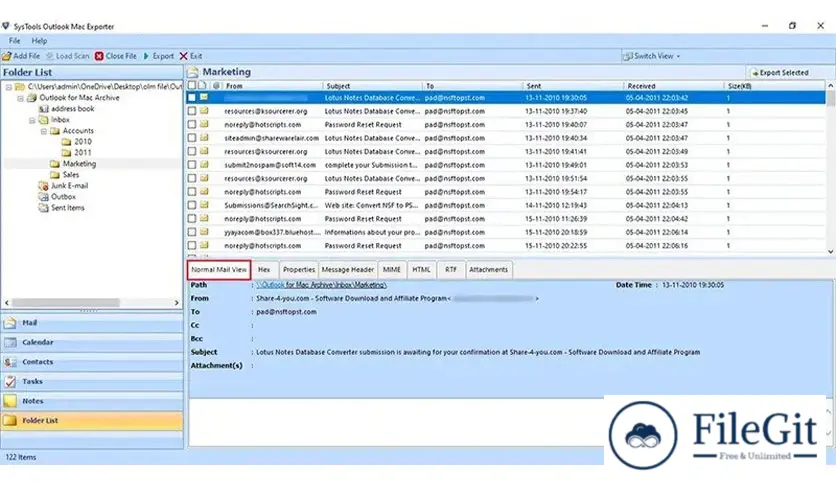836x484 pixels.
Task: Click envelope icon of siteadmin@sharewarelair.com row
Action: coord(204,138)
